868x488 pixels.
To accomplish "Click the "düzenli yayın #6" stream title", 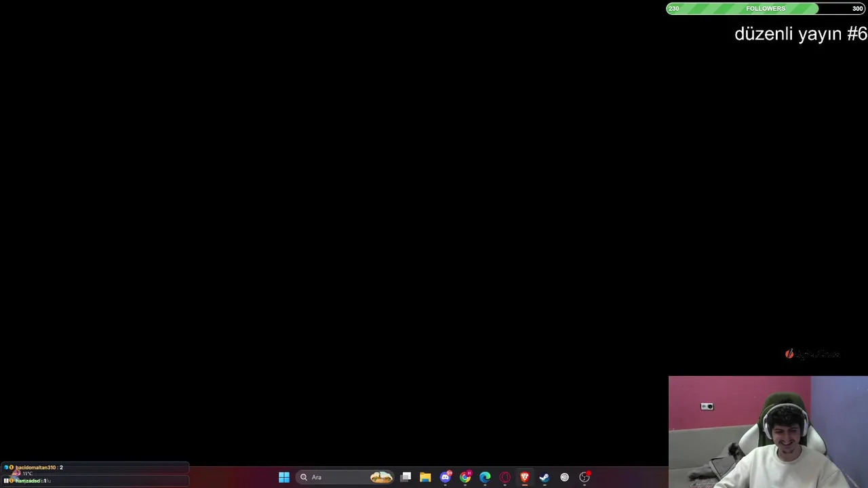I will 800,34.
